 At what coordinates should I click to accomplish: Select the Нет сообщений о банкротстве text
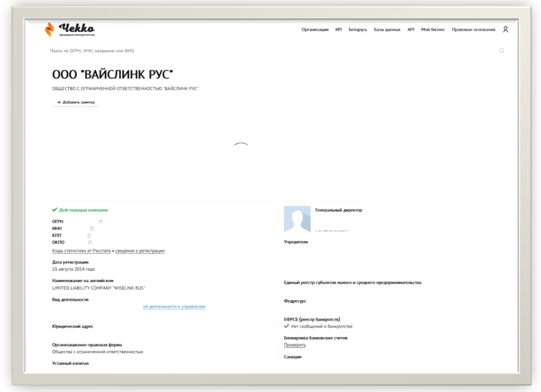coord(321,326)
